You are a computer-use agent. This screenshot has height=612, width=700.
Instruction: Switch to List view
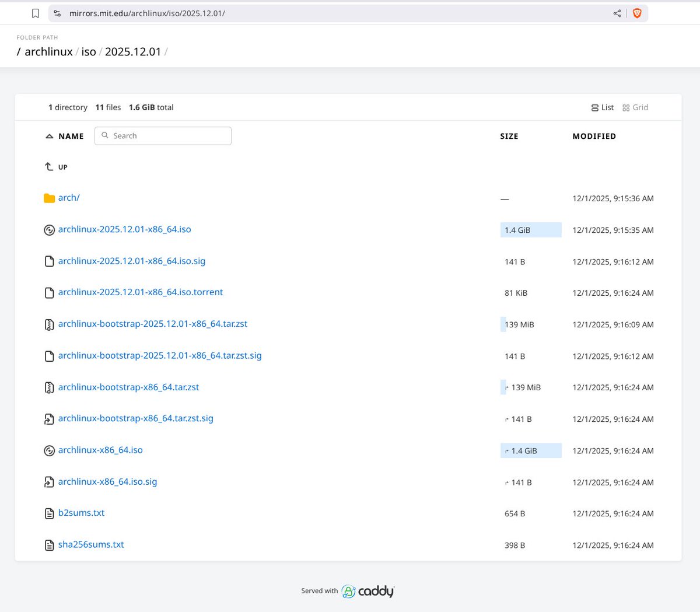tap(603, 107)
